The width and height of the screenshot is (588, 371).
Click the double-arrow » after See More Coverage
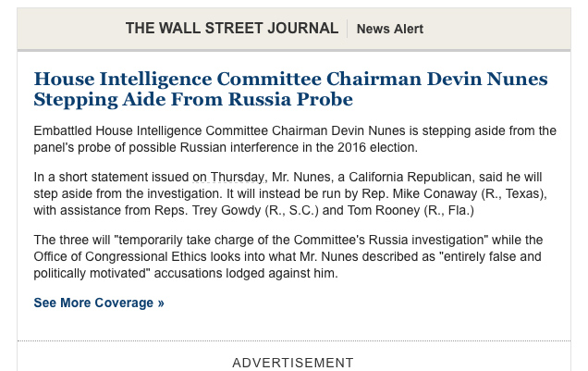pyautogui.click(x=161, y=303)
